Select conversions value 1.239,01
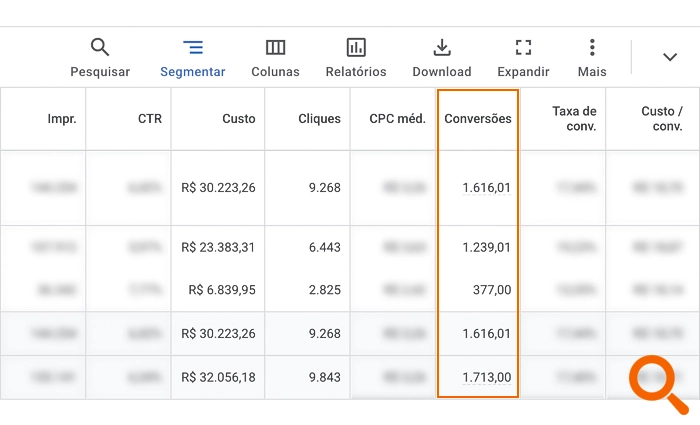This screenshot has width=700, height=425. (x=487, y=247)
